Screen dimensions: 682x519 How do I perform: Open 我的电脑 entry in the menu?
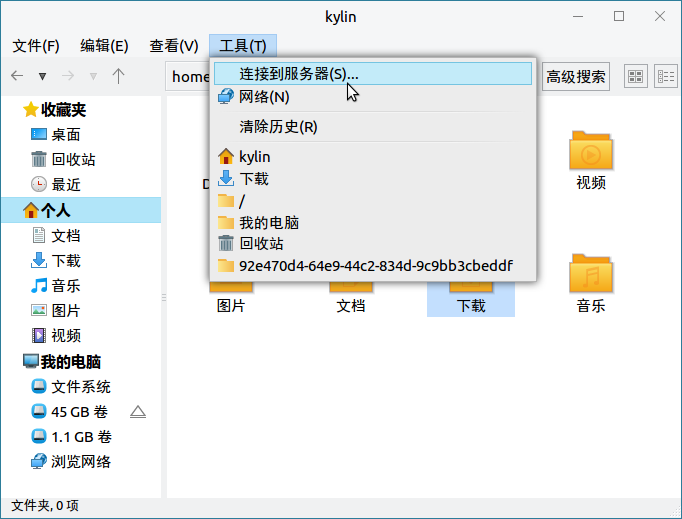coord(373,222)
